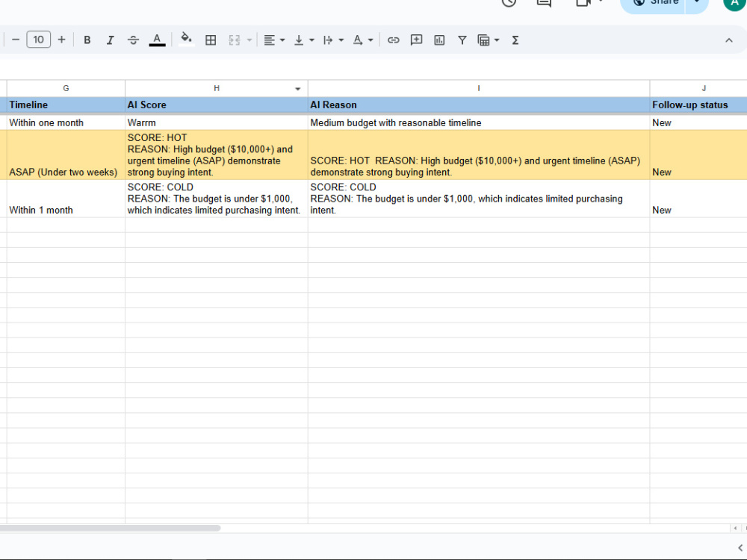Open version history clock icon

click(509, 2)
